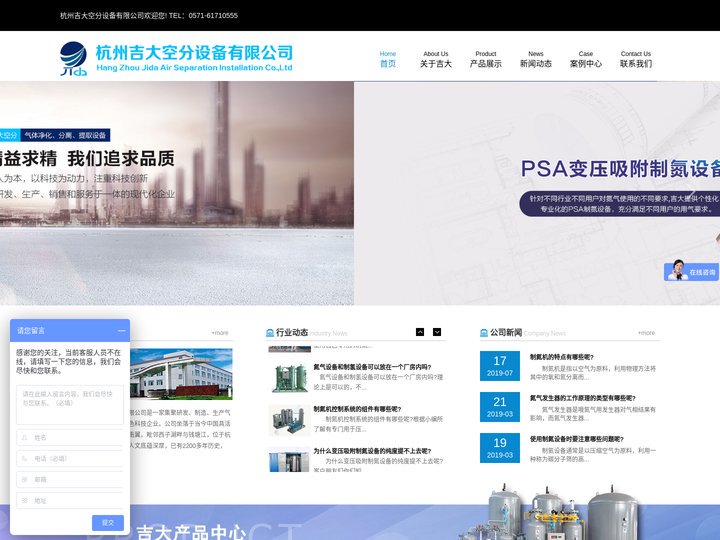This screenshot has height=540, width=720.
Task: Go to Product 产品展示 menu
Action: tap(485, 60)
